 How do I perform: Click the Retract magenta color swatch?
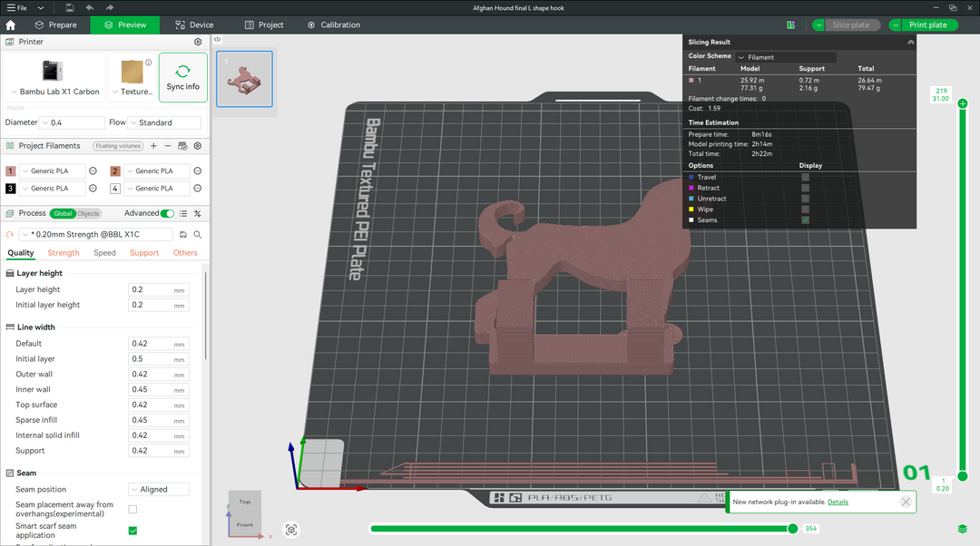point(691,188)
